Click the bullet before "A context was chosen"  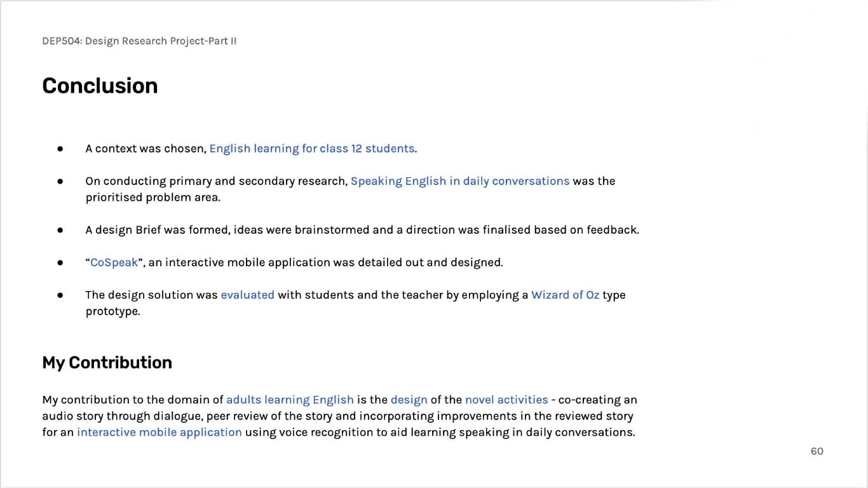click(60, 149)
